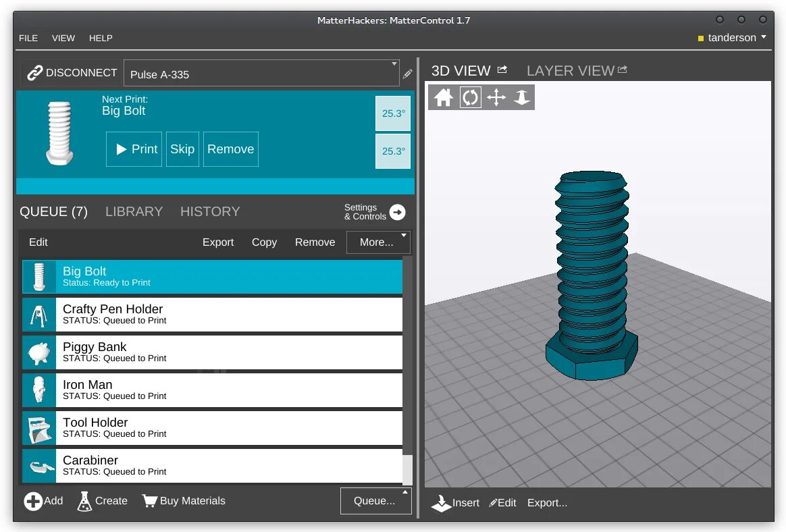The height and width of the screenshot is (532, 786).
Task: Click the upper 25.3° temperature readout
Action: 393,113
